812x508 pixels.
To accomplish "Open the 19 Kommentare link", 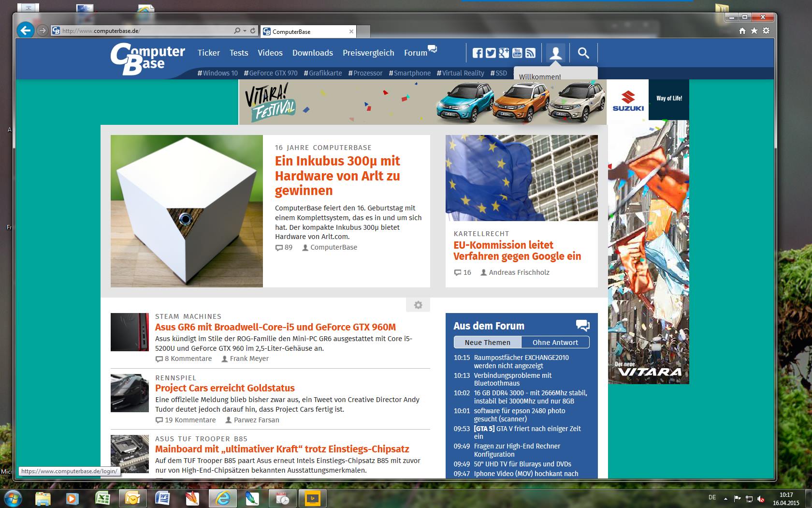I will [x=186, y=420].
